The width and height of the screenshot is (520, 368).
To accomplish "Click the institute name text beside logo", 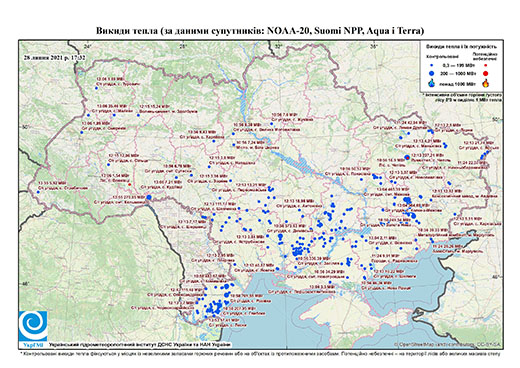I will tap(139, 345).
